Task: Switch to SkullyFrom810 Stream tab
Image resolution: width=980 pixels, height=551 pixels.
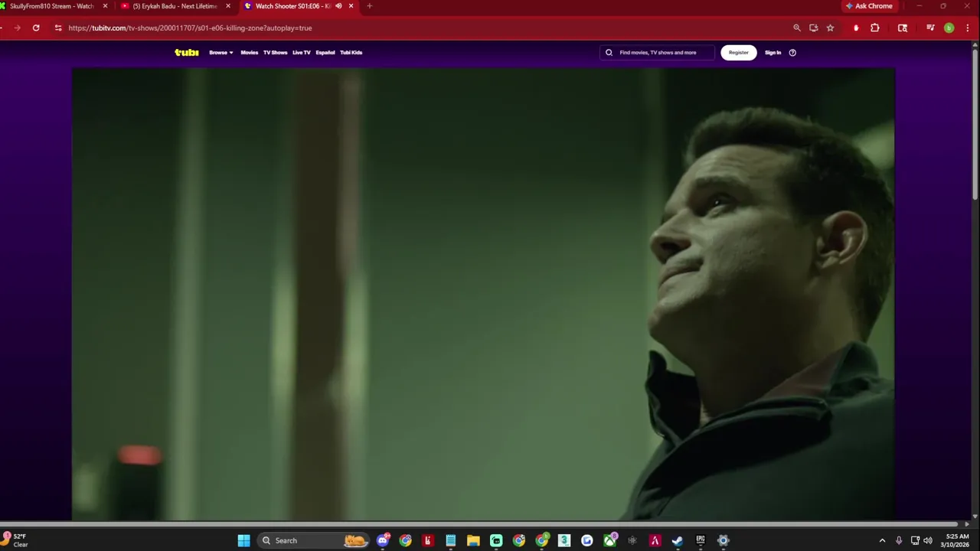Action: pyautogui.click(x=51, y=6)
